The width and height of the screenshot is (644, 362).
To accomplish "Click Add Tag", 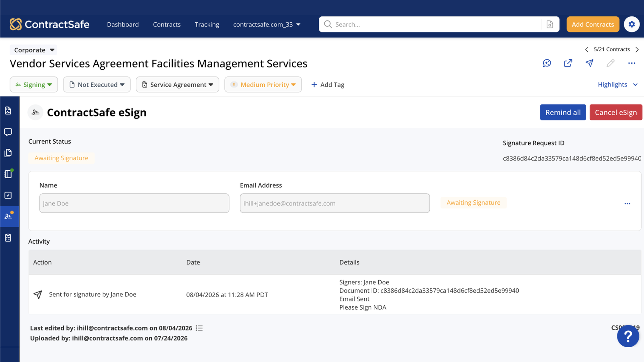I will (x=328, y=85).
